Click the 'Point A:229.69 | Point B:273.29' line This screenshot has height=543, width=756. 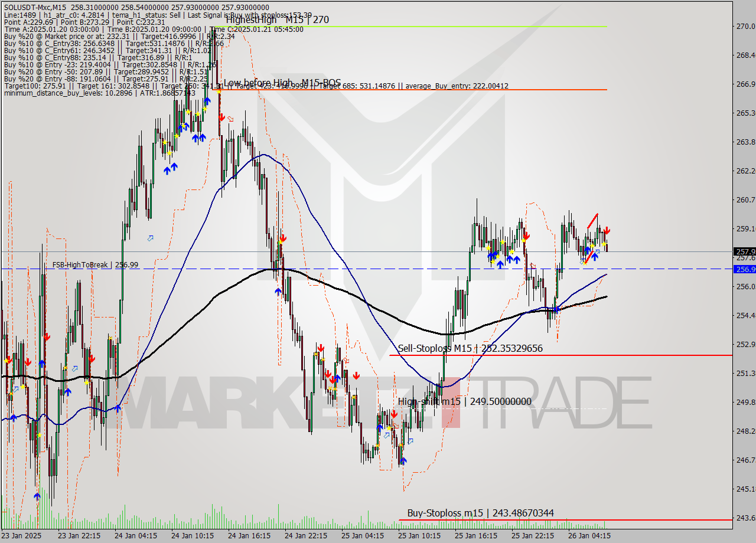(x=84, y=22)
